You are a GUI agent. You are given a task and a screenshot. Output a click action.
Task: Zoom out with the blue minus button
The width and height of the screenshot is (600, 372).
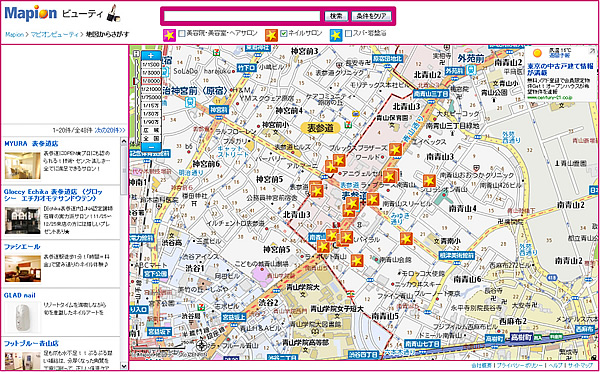pyautogui.click(x=151, y=147)
